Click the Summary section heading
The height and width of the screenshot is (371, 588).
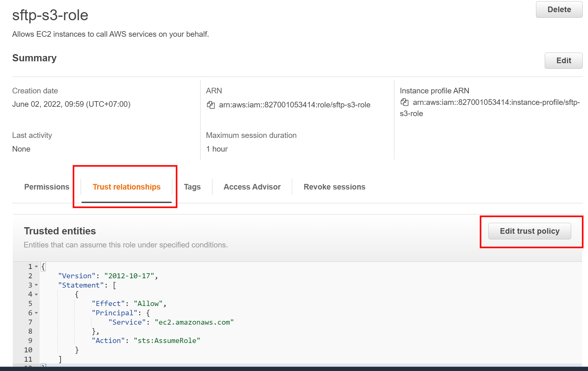coord(34,58)
